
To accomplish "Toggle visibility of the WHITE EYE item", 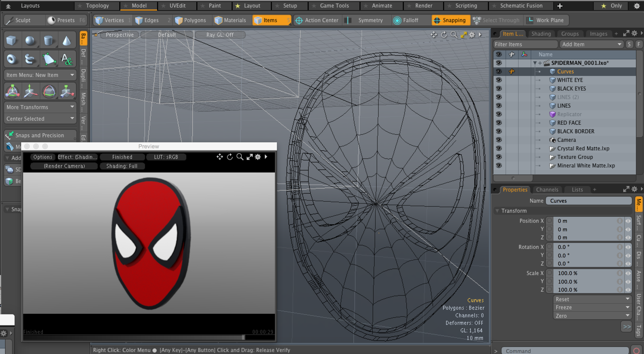I will pyautogui.click(x=499, y=80).
